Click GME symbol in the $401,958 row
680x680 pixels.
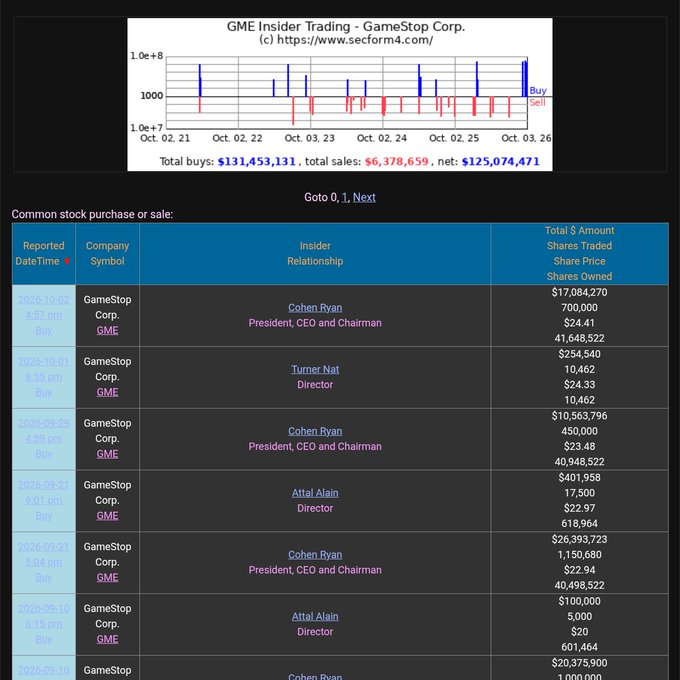(107, 516)
